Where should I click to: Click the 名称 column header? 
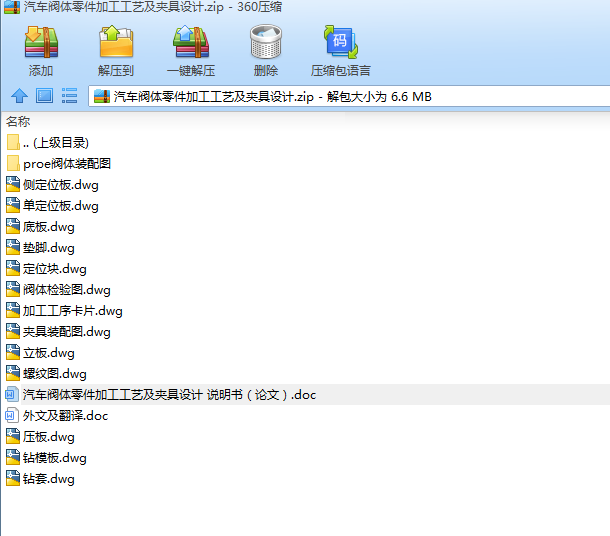18,121
